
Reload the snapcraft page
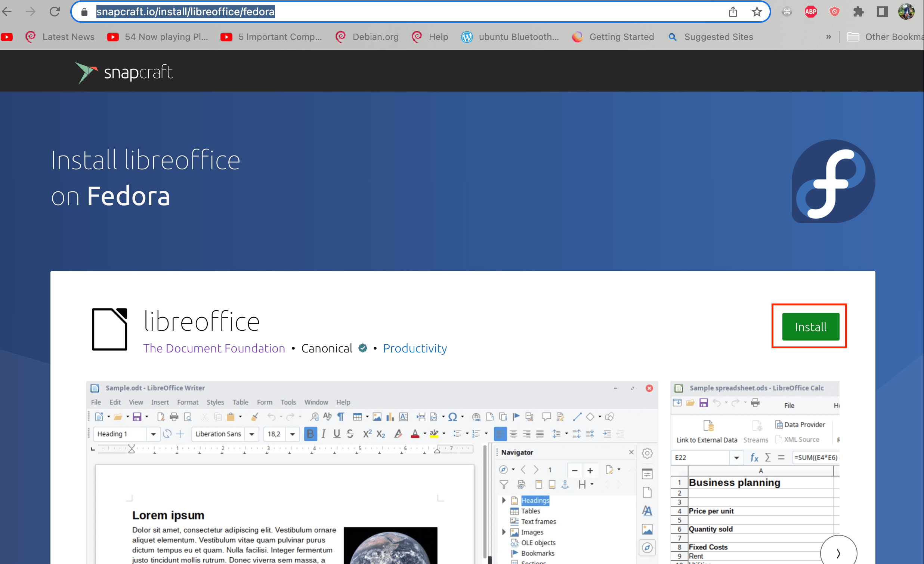(x=55, y=12)
